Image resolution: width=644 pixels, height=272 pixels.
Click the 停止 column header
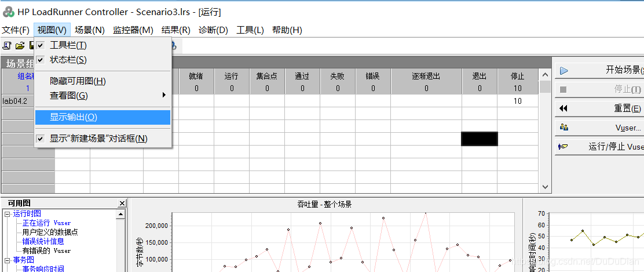[518, 76]
